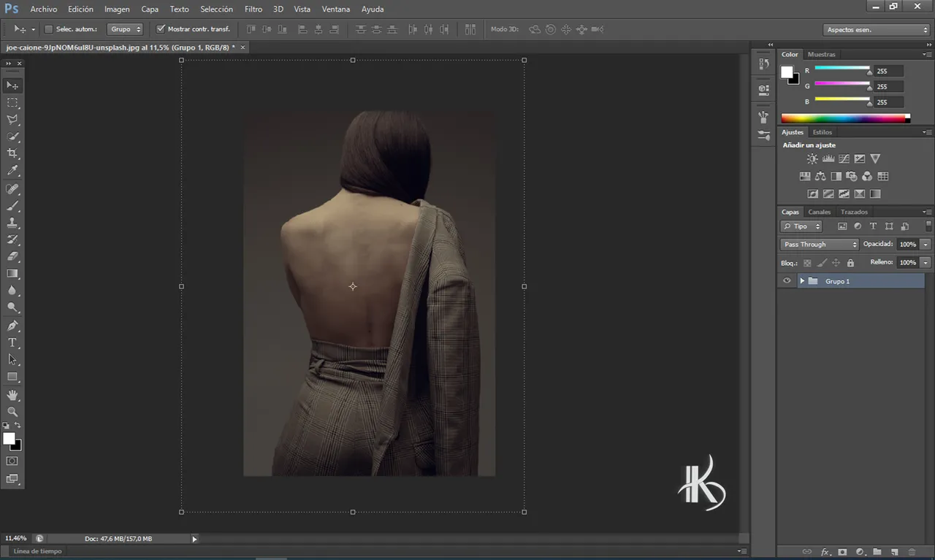Enable Selec. autom. checkbox
The height and width of the screenshot is (560, 935).
[49, 29]
